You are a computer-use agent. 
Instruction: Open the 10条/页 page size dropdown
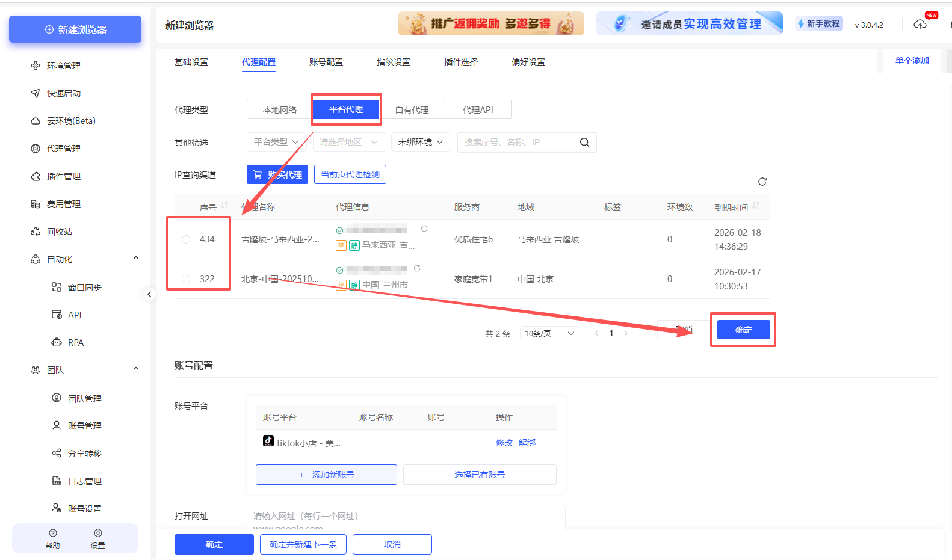tap(549, 333)
